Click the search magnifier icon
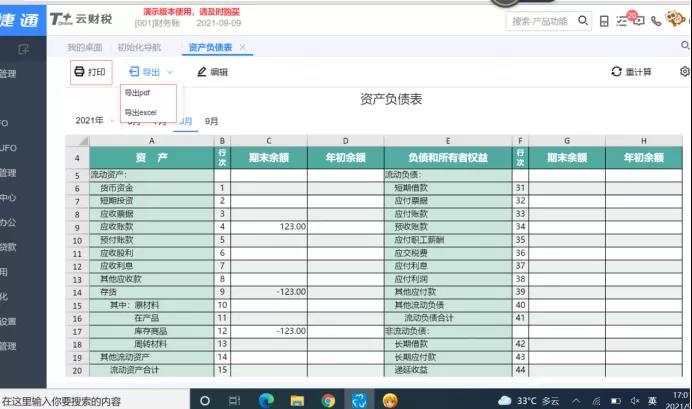Viewport: 692px width, 409px height. point(583,20)
